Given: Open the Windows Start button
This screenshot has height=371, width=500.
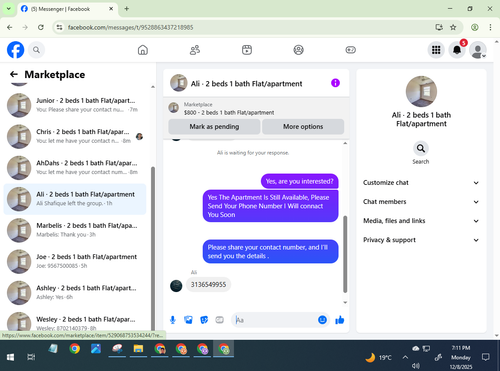Looking at the screenshot, I should click(10, 357).
